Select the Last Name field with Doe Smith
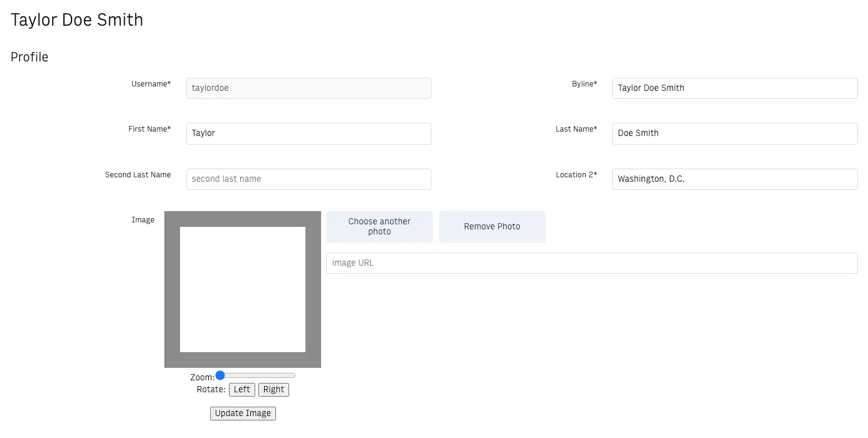Image resolution: width=868 pixels, height=438 pixels. [734, 133]
